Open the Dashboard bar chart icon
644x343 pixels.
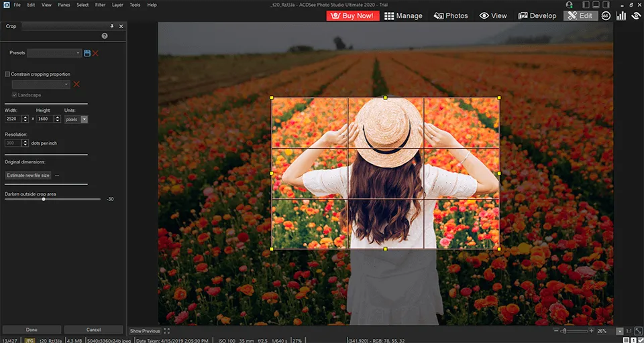coord(621,15)
